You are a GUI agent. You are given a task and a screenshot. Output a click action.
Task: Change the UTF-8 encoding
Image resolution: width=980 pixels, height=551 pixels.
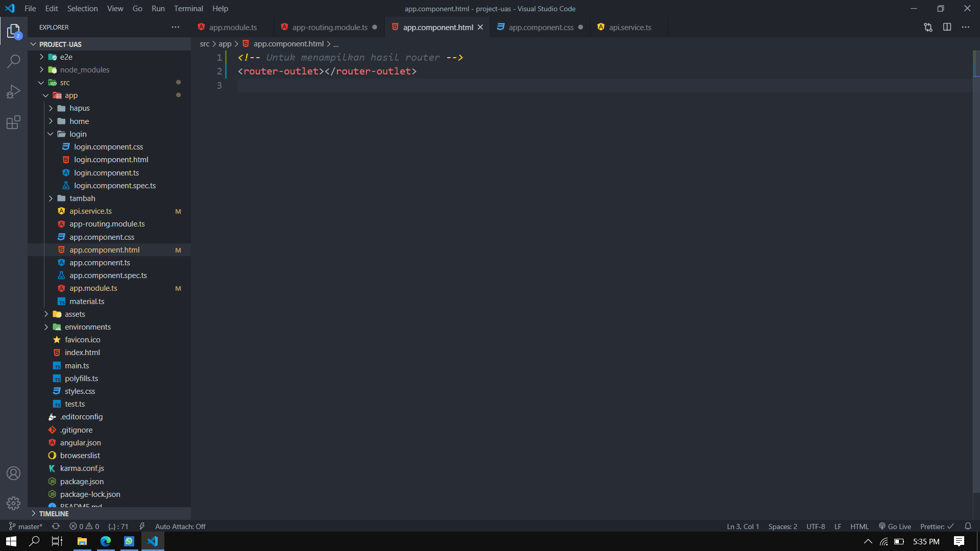click(x=816, y=527)
